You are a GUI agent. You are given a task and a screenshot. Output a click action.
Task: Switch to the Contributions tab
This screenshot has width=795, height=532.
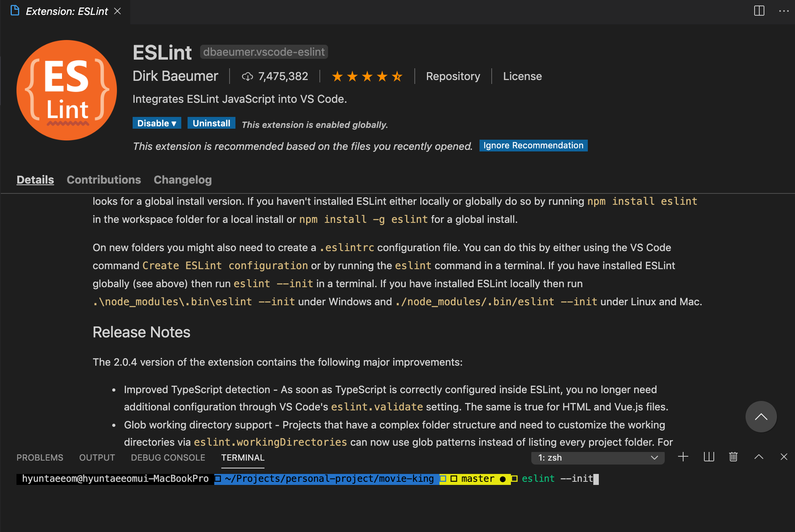pyautogui.click(x=104, y=180)
